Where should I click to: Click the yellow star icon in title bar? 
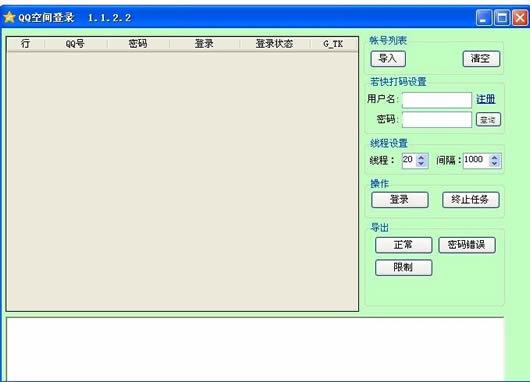pyautogui.click(x=9, y=17)
